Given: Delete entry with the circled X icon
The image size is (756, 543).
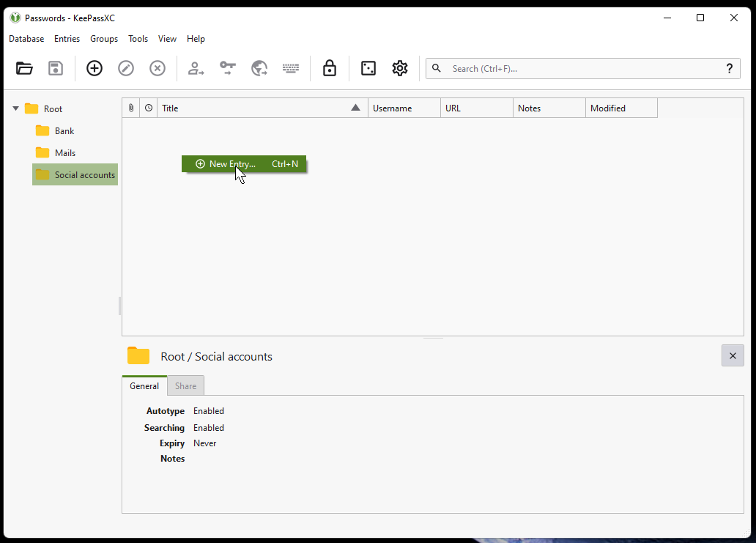Looking at the screenshot, I should (x=157, y=68).
